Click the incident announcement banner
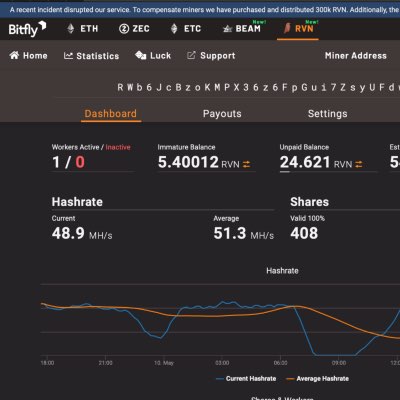The height and width of the screenshot is (400, 400). click(x=200, y=10)
